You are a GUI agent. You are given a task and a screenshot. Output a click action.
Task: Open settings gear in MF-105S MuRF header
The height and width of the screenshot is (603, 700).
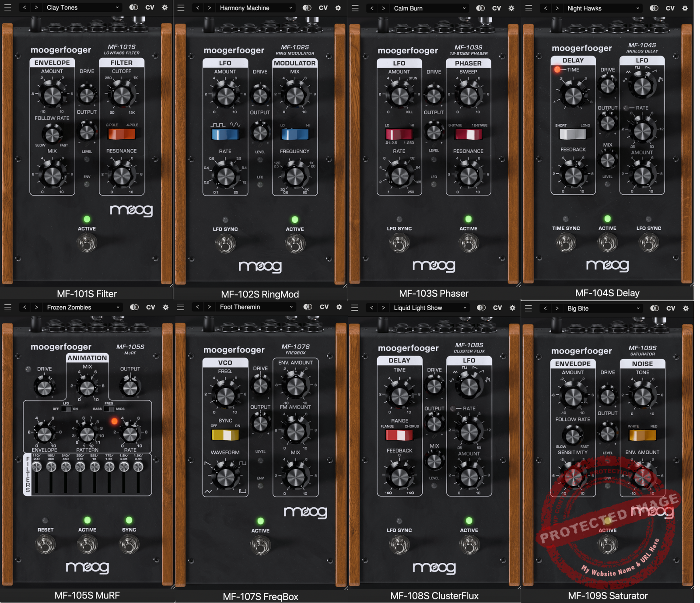pos(165,307)
